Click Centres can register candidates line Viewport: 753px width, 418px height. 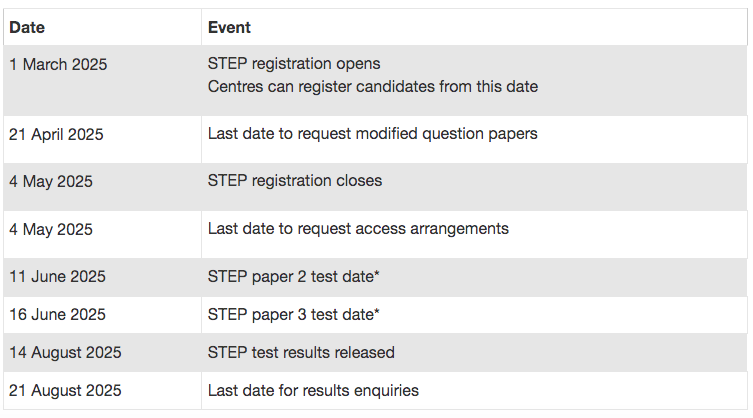[x=373, y=86]
